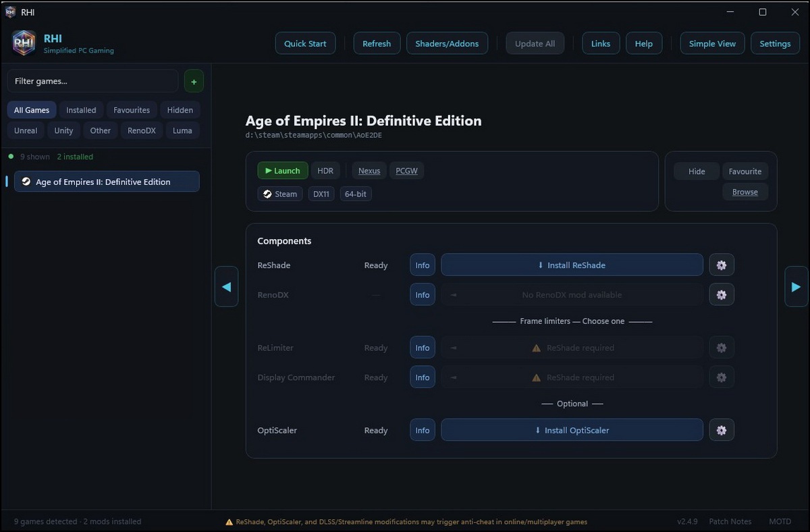Open the PCGW link

[x=406, y=171]
